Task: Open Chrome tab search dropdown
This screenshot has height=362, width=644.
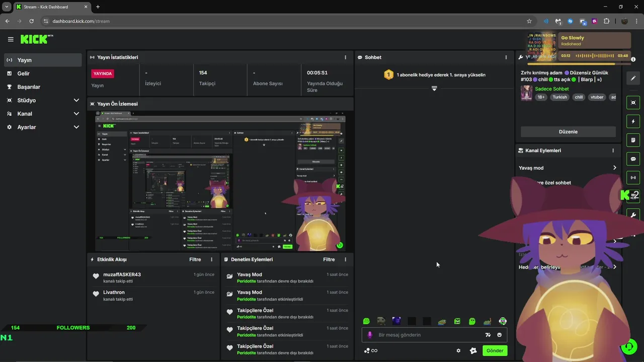Action: [x=7, y=7]
